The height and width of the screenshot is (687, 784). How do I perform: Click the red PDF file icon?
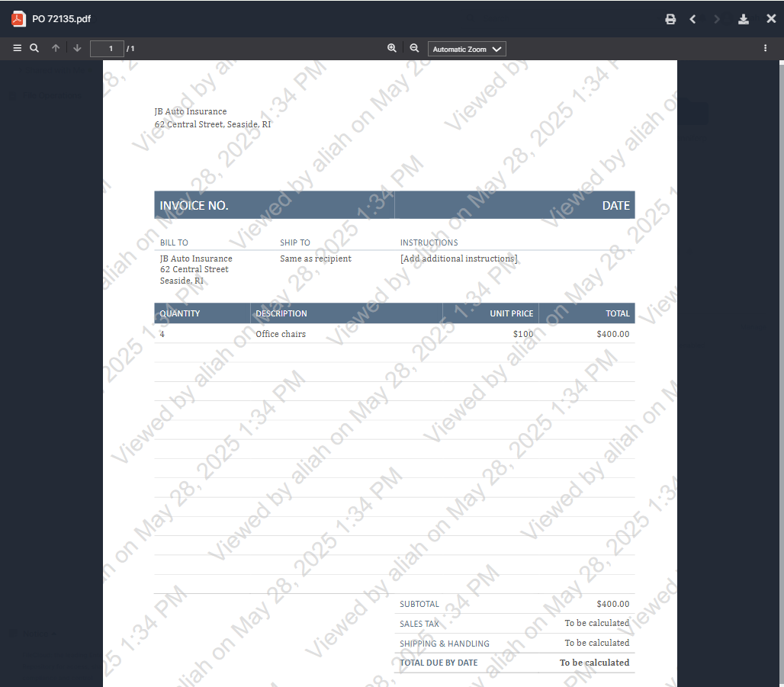click(x=18, y=19)
